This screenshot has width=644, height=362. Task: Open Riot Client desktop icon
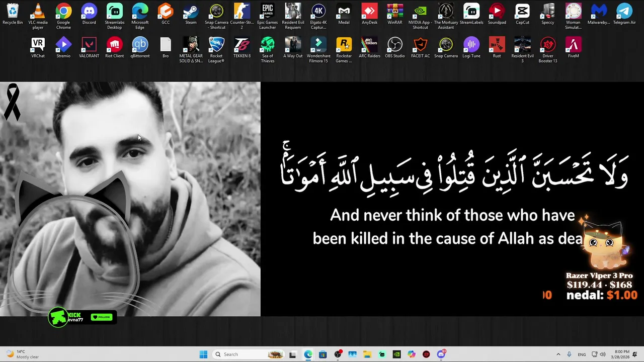[x=115, y=48]
